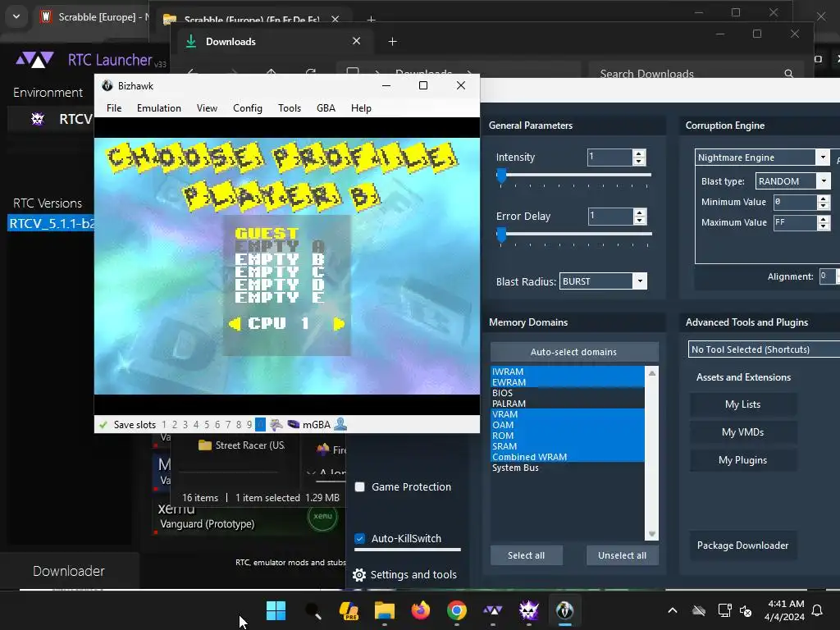Adjust the Error Delay slider thumb
This screenshot has height=630, width=840.
pyautogui.click(x=501, y=234)
